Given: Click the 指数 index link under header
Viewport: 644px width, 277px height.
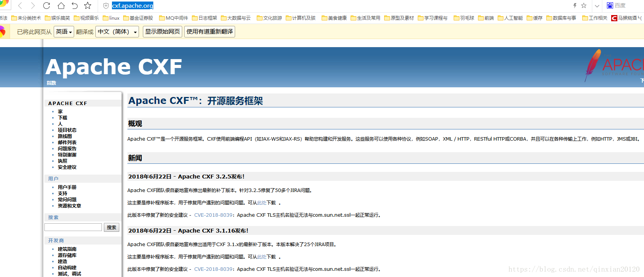Looking at the screenshot, I should (51, 83).
